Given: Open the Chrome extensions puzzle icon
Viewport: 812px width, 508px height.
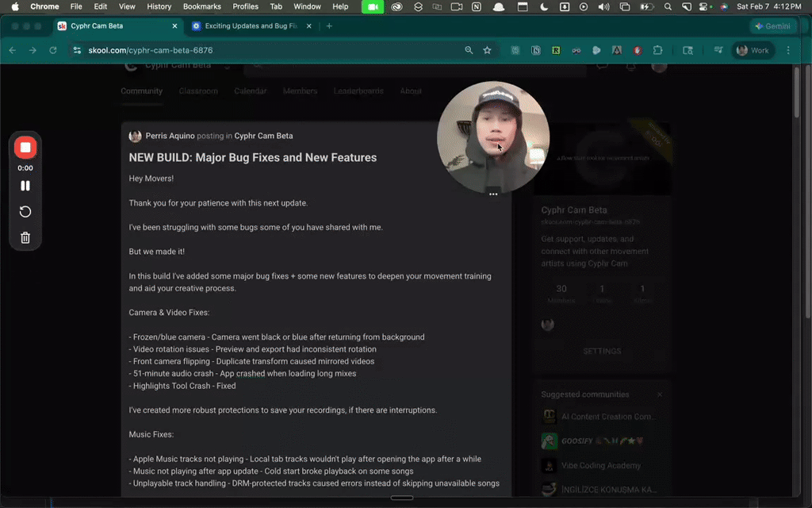Looking at the screenshot, I should click(658, 50).
